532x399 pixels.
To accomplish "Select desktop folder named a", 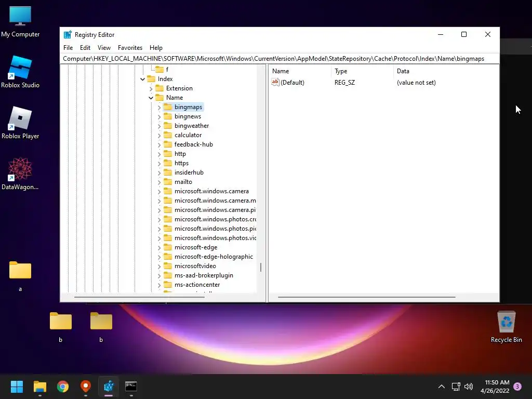I will click(20, 275).
